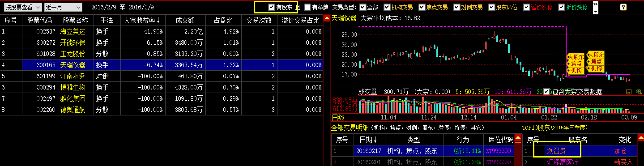
Task: Click the magnifier zoom icon in volume panel
Action: [639, 92]
